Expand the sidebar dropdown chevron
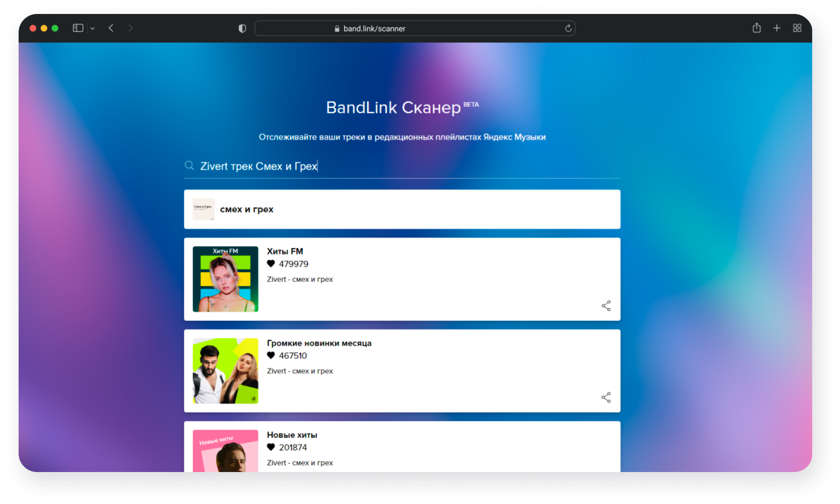The image size is (840, 504). [92, 28]
